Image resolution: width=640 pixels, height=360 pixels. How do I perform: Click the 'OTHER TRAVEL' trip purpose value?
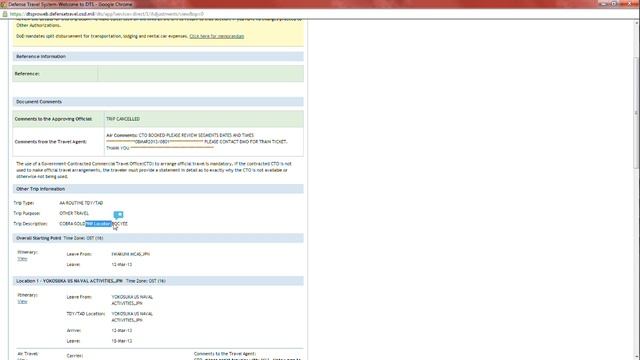74,213
